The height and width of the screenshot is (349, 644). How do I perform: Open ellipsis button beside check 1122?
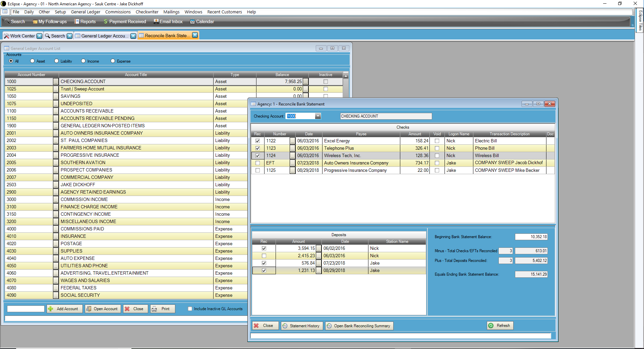pos(293,141)
